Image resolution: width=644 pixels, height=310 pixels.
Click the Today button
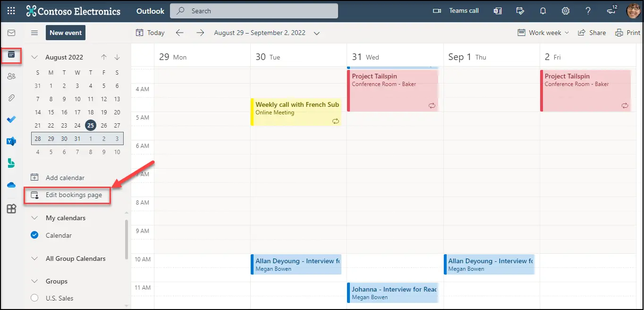tap(150, 33)
